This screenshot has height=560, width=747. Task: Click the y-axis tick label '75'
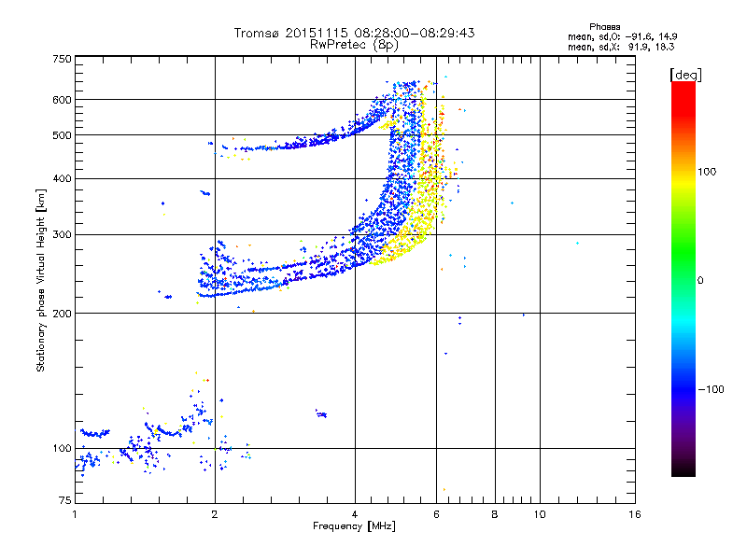65,500
